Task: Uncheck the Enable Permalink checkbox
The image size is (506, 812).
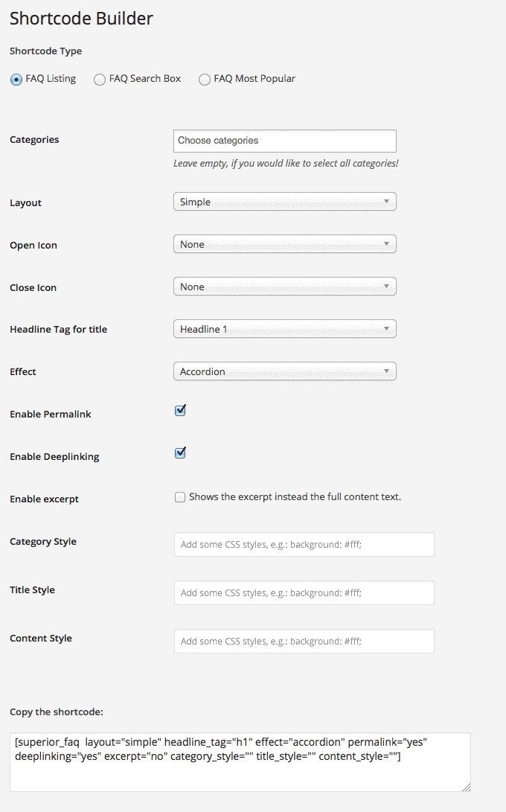Action: tap(180, 411)
